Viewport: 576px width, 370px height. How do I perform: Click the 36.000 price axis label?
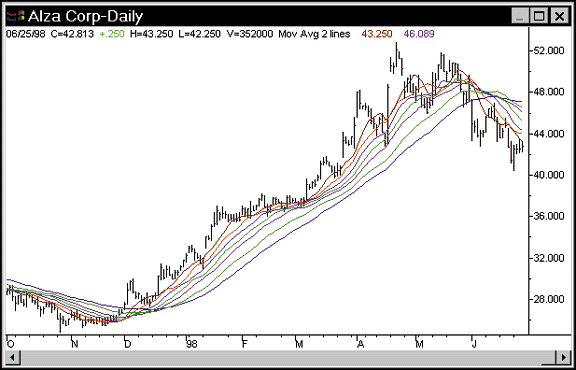(550, 216)
